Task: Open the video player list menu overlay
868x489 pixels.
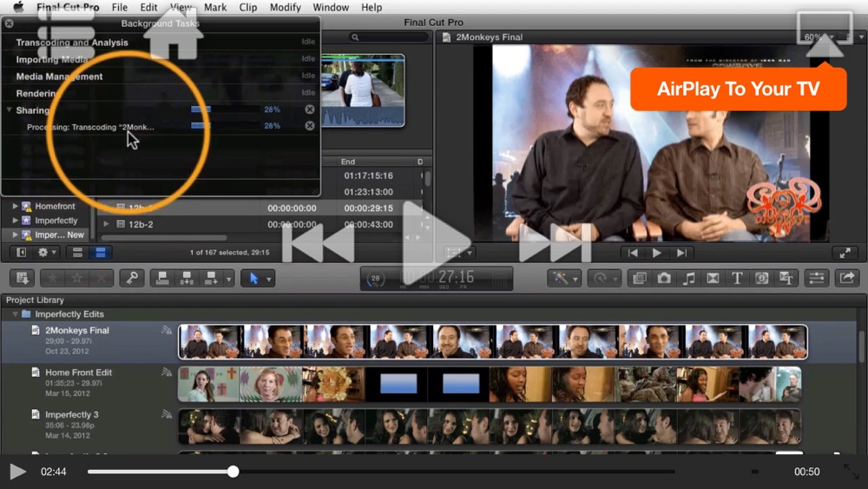Action: [x=67, y=35]
